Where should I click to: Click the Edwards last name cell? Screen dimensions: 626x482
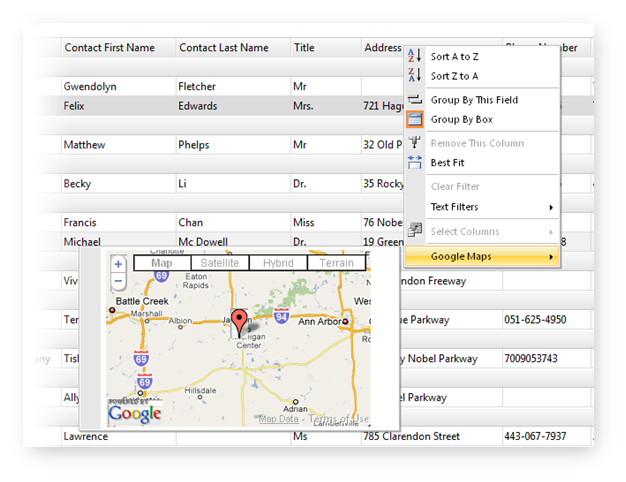click(233, 106)
